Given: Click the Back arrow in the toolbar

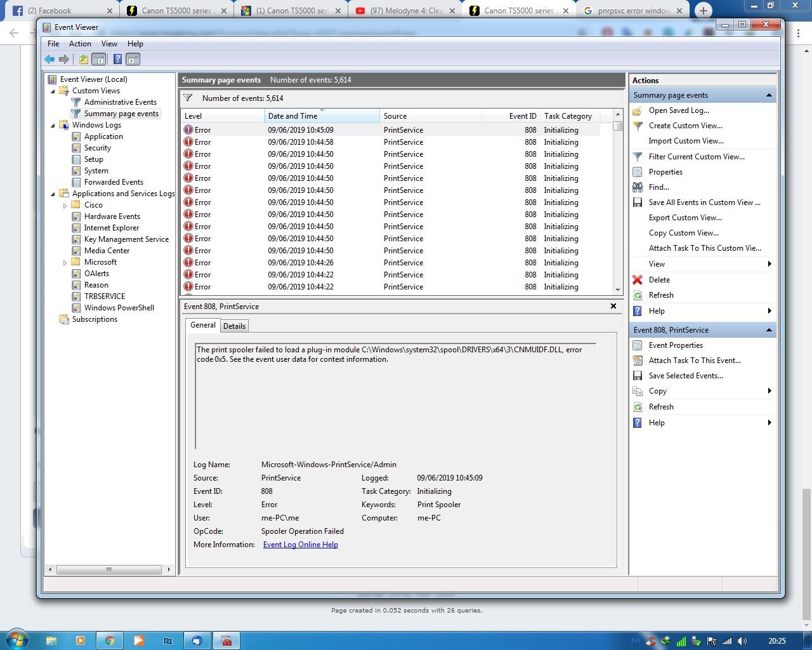Looking at the screenshot, I should 49,60.
